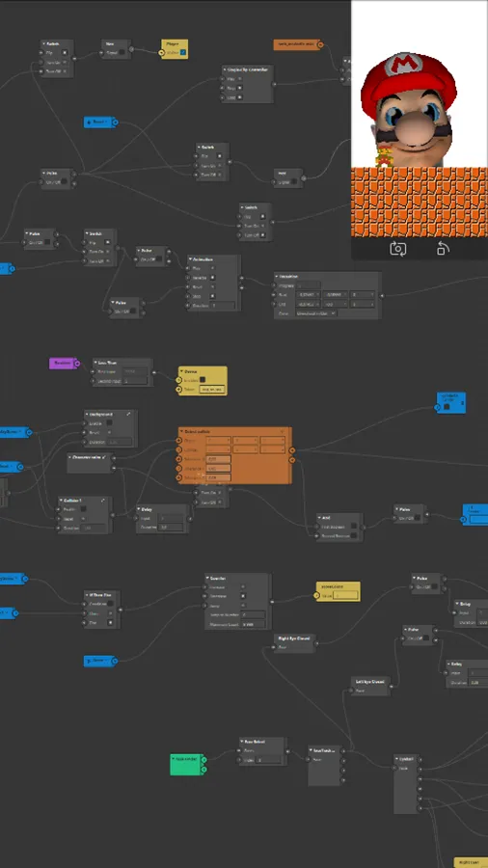Toggle the Position checkbox in Collider 1 node
Image resolution: width=488 pixels, height=868 pixels.
[84, 509]
